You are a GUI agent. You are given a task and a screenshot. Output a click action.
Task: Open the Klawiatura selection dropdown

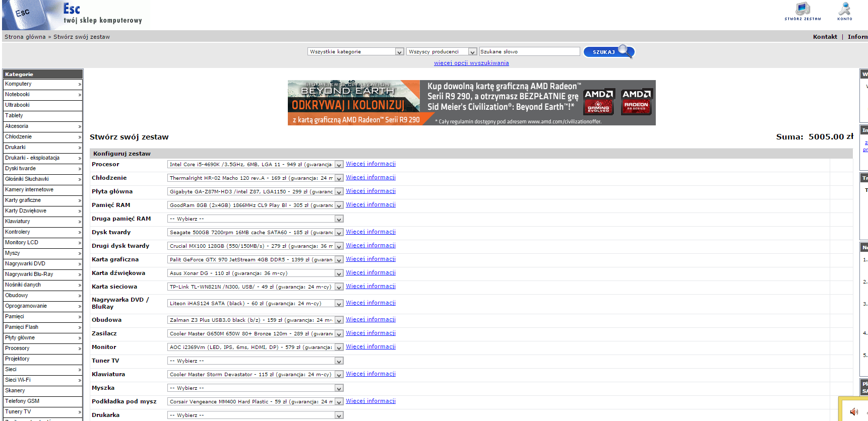(x=255, y=374)
